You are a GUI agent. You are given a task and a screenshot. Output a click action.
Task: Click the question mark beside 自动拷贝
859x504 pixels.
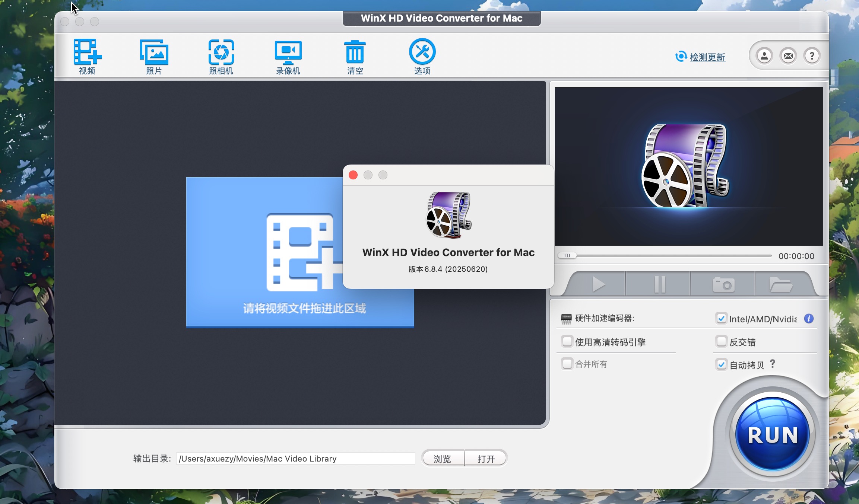pyautogui.click(x=773, y=364)
